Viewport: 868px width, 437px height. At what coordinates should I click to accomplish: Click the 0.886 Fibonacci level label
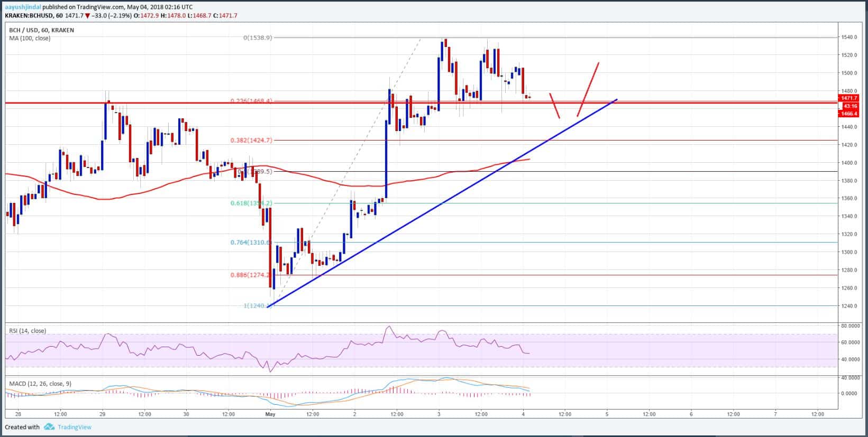click(251, 275)
